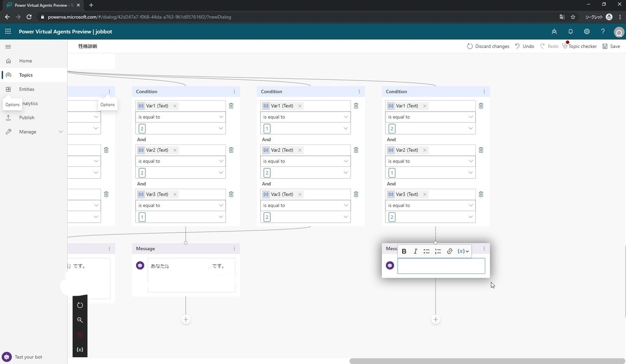Open the value dropdown showing 1 under Var2
The image size is (626, 364).
click(430, 173)
